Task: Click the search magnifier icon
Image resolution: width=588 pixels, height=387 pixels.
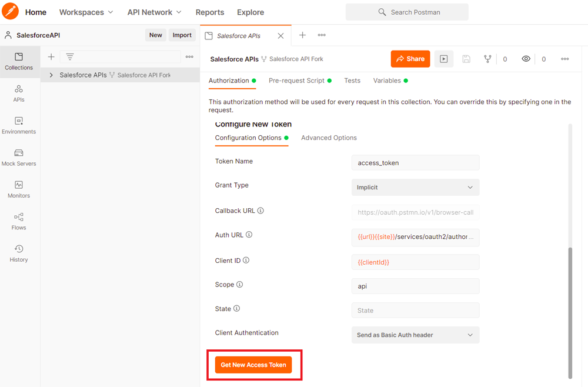Action: 382,12
